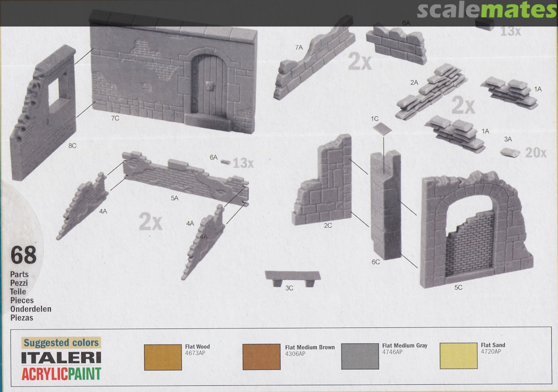Click the 3C small stone bench

[x=292, y=277]
